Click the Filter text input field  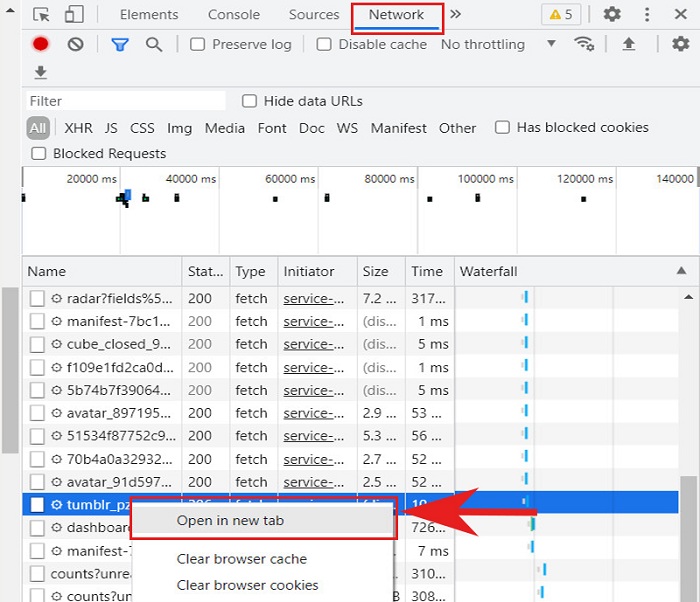(125, 101)
